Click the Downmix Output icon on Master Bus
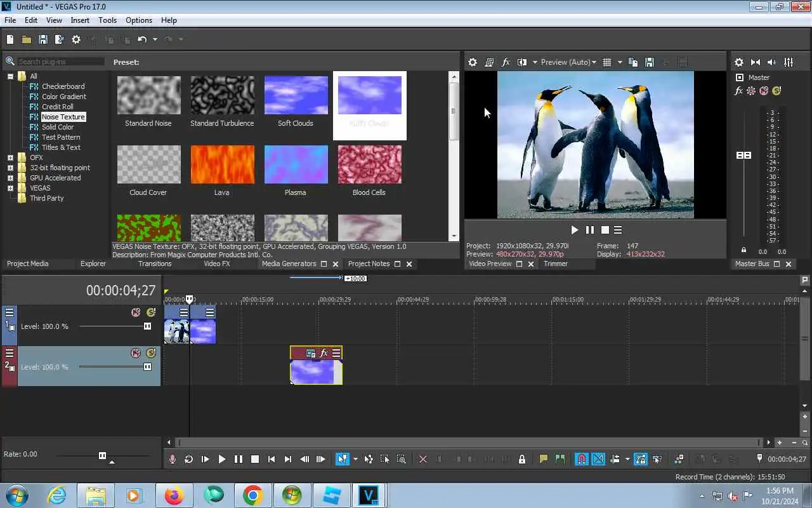The width and height of the screenshot is (812, 508). [x=756, y=62]
